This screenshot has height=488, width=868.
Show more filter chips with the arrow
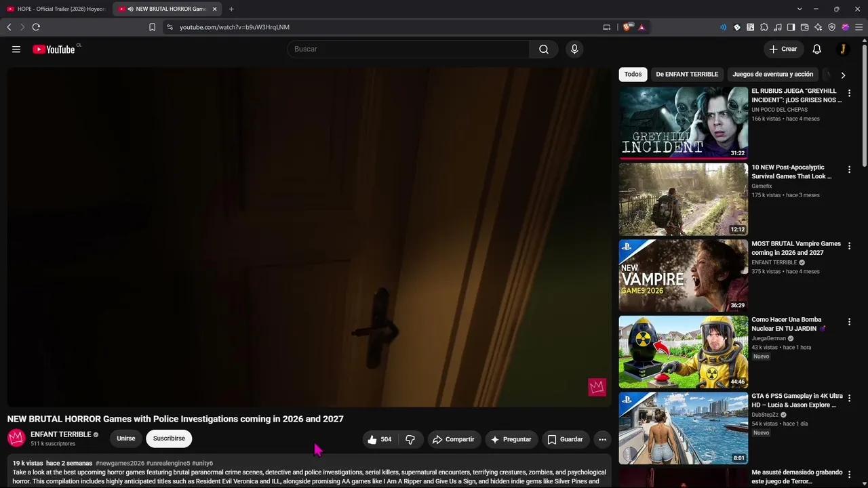tap(843, 75)
